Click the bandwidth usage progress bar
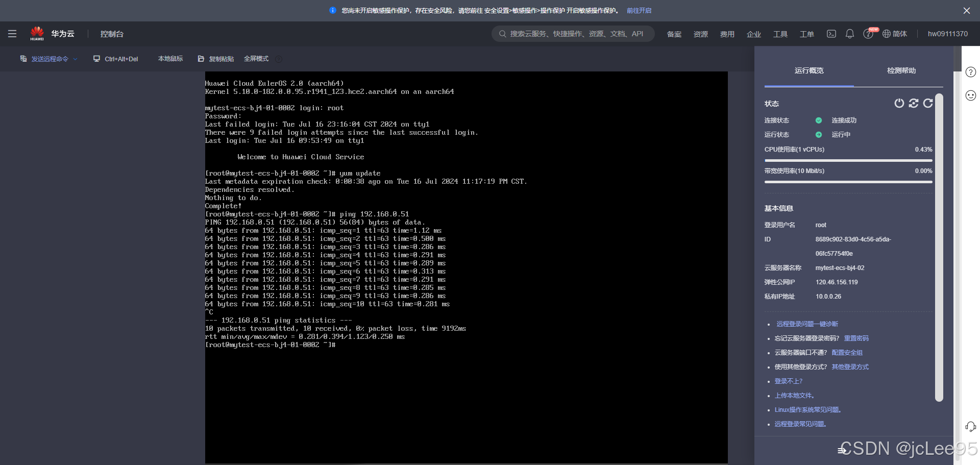 (848, 182)
